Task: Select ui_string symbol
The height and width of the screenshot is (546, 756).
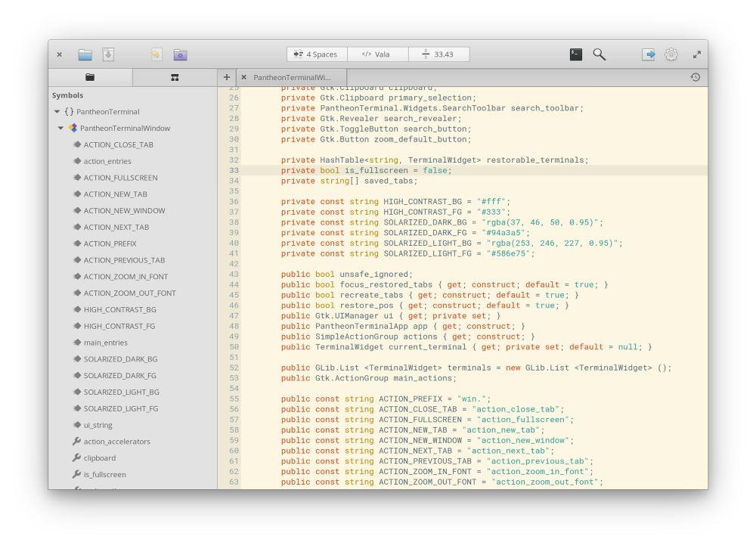Action: pos(98,425)
